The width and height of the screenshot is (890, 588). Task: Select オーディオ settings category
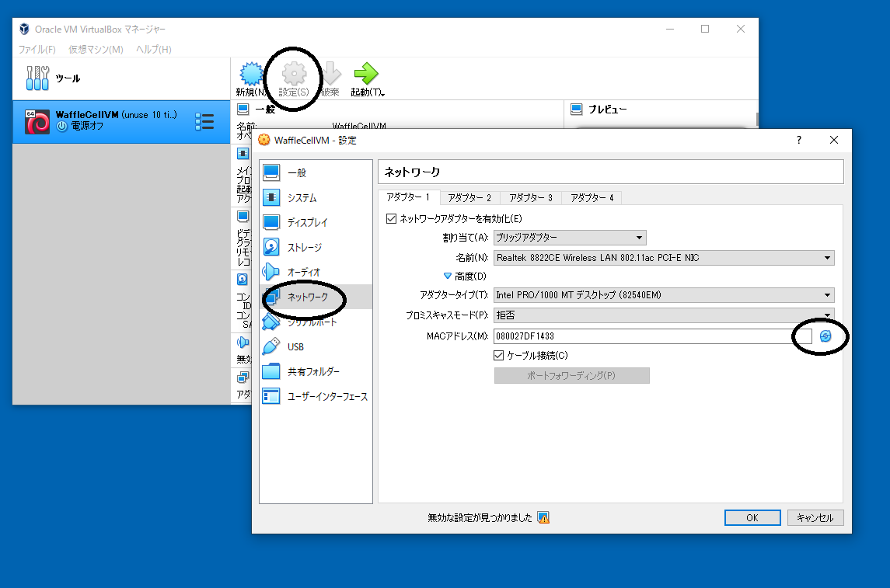point(316,272)
